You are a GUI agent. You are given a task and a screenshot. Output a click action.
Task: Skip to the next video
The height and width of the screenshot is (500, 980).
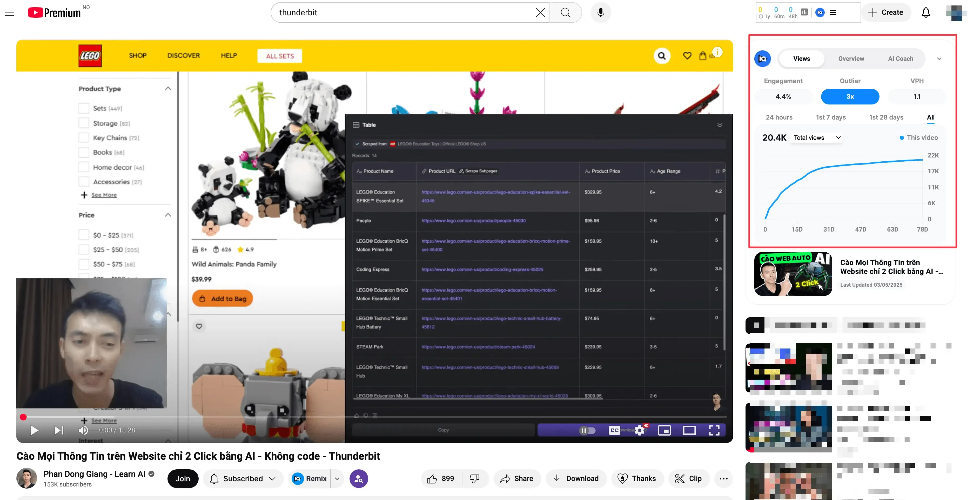click(x=59, y=430)
